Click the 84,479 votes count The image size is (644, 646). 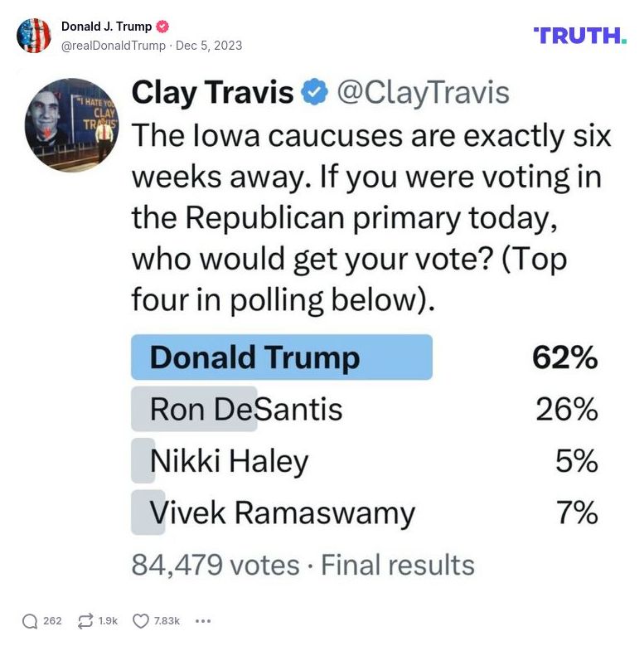[215, 565]
